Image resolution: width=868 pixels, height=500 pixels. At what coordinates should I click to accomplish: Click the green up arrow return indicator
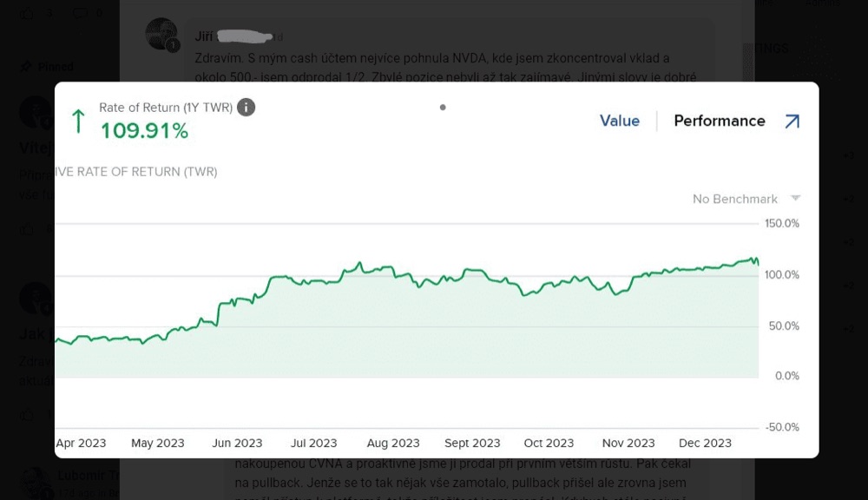coord(79,121)
